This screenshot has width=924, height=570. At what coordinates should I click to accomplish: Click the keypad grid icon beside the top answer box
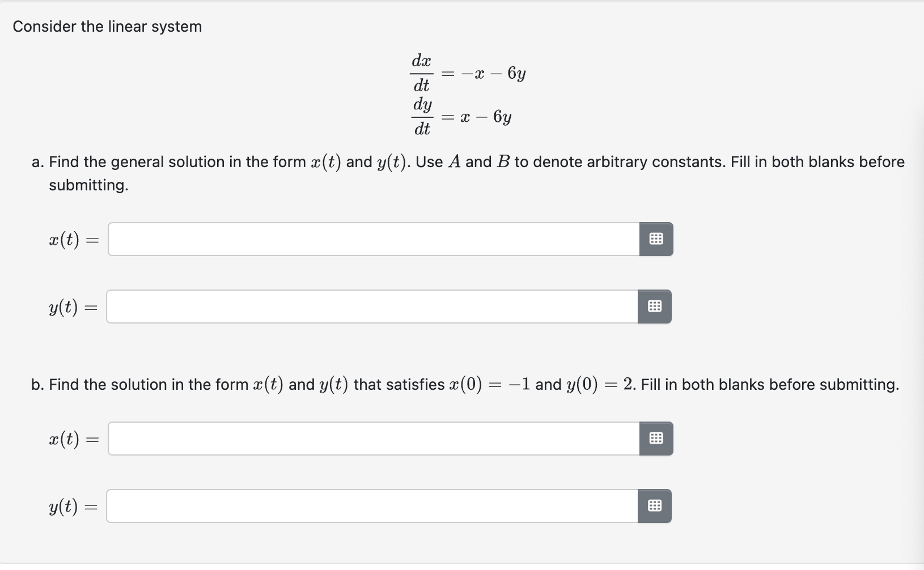pos(656,239)
